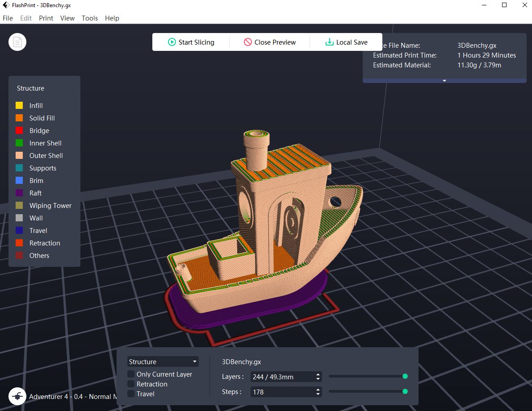The image size is (532, 411).
Task: Click the dark blue Travel swatch
Action: point(19,230)
